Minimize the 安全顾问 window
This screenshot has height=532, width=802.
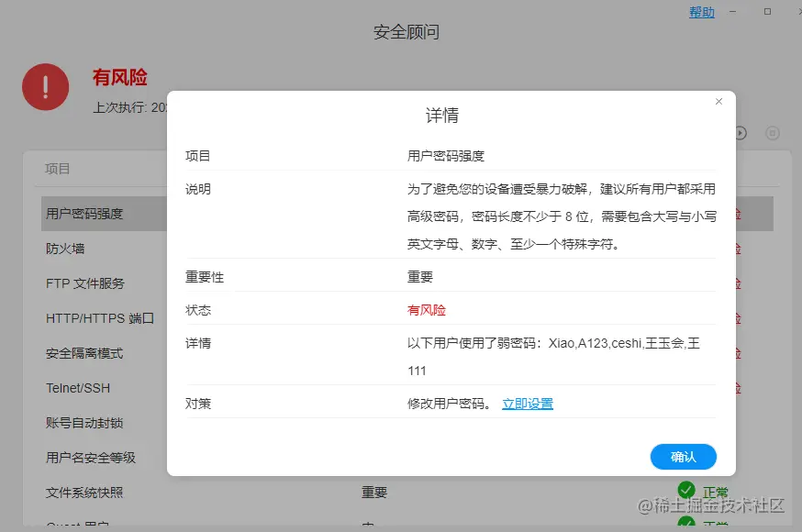point(733,11)
